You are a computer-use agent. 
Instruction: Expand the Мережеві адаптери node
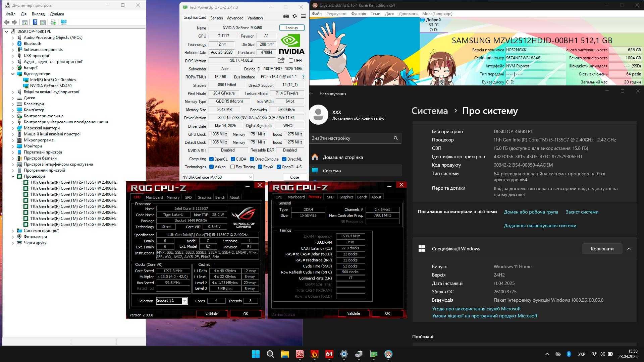(13, 128)
